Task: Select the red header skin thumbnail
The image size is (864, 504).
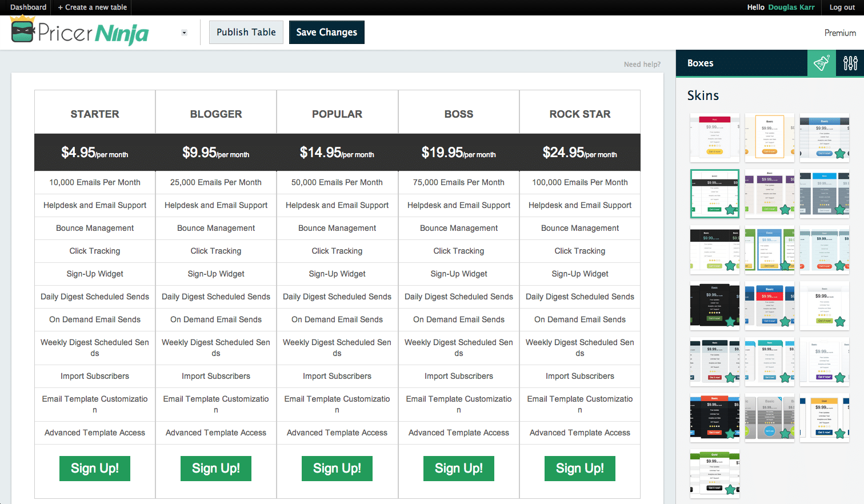Action: tap(714, 138)
